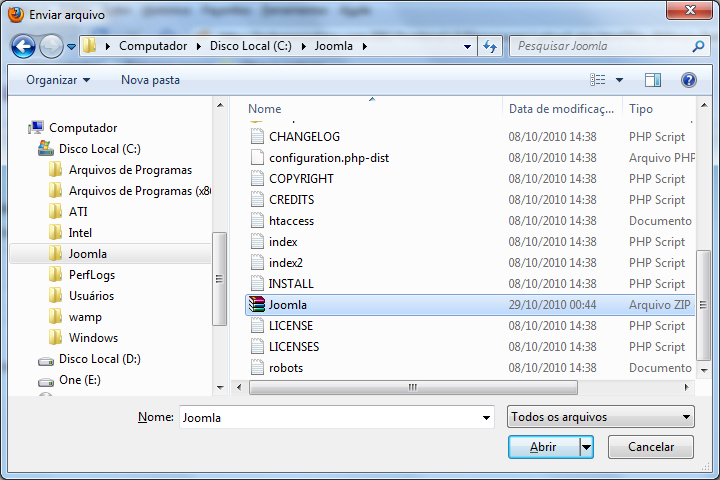
Task: Click the refresh button beside address bar
Action: point(490,46)
